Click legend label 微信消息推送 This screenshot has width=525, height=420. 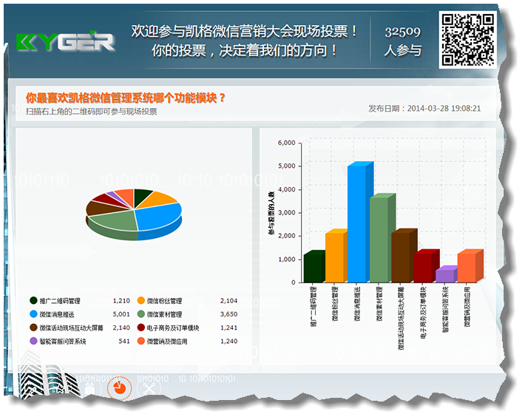(x=57, y=314)
